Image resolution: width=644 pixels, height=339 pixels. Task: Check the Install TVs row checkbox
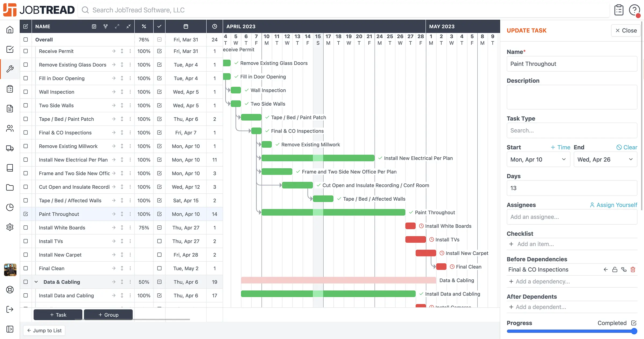[x=25, y=241]
